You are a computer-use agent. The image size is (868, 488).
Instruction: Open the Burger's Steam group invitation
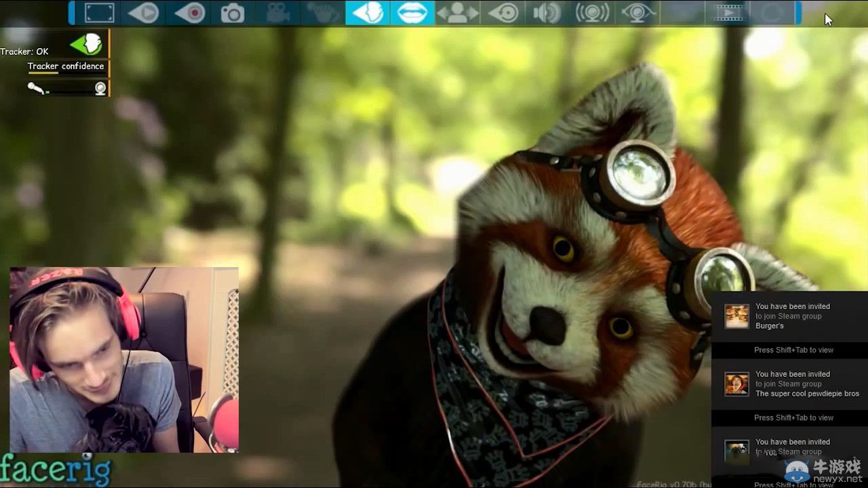(x=789, y=317)
